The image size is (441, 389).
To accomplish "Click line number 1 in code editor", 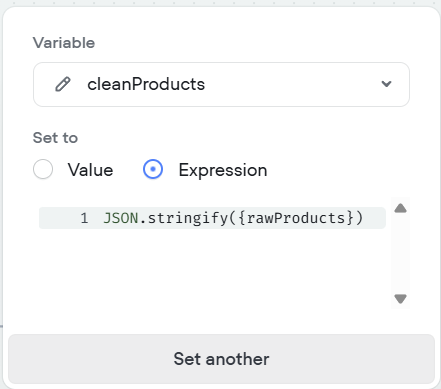I will coord(84,218).
